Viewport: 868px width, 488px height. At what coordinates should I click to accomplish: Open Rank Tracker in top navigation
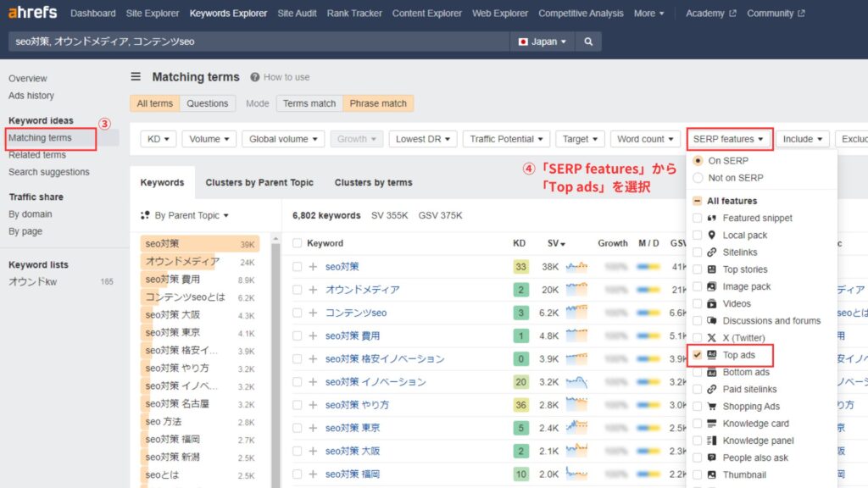(354, 14)
